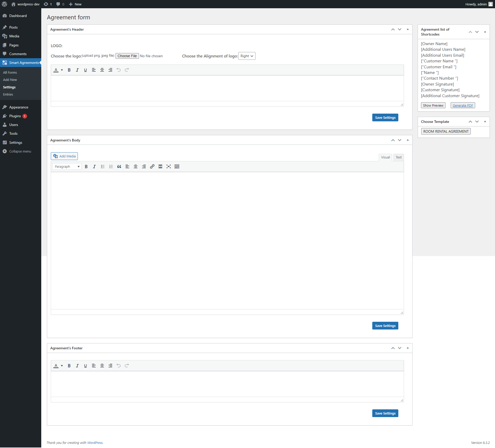Click Italic in the Agreement's Footer editor
The height and width of the screenshot is (448, 495).
(77, 366)
